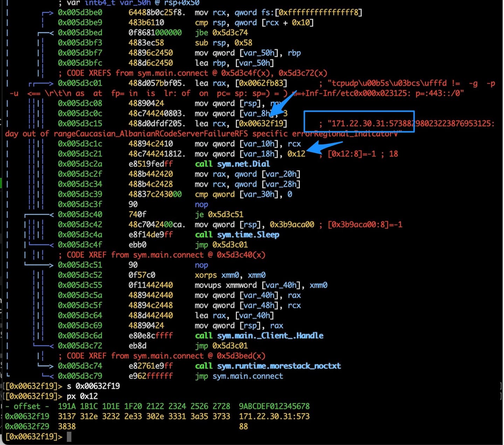Click call sym.runtime.morestack_noctxt
The height and width of the screenshot is (445, 504).
[268, 366]
